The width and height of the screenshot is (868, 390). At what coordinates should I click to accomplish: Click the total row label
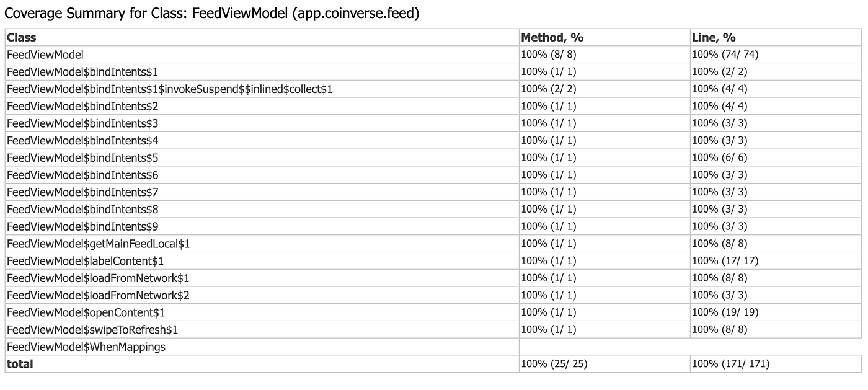pos(20,364)
